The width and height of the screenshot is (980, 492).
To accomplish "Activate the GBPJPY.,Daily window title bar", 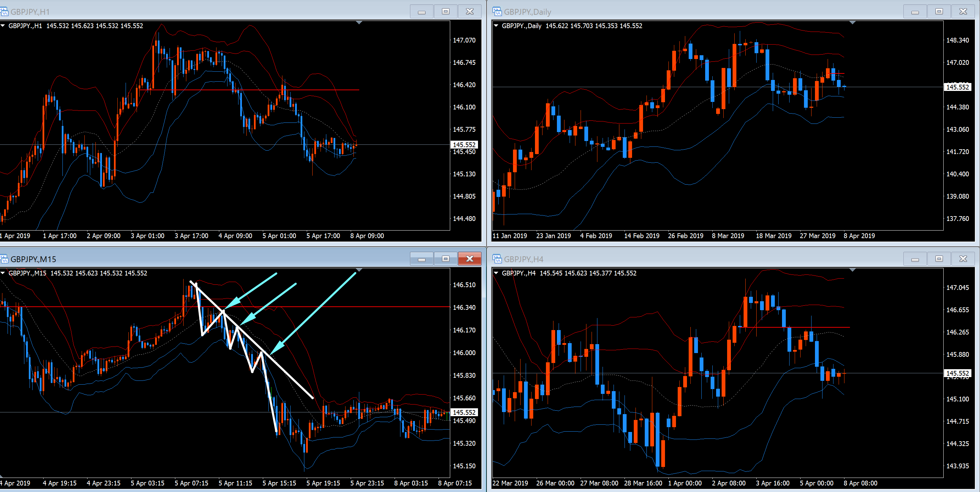I will click(685, 12).
